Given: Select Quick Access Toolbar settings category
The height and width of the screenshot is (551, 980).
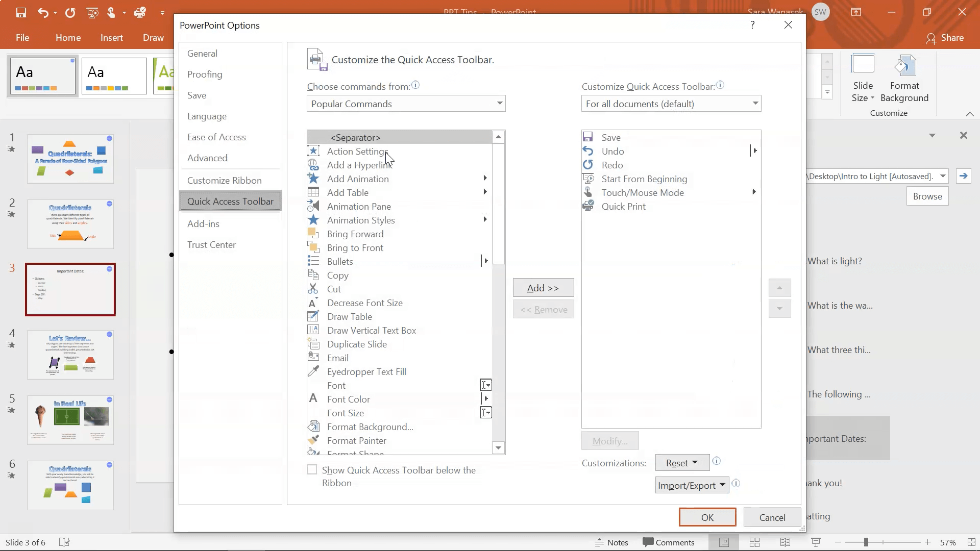Looking at the screenshot, I should (x=230, y=201).
